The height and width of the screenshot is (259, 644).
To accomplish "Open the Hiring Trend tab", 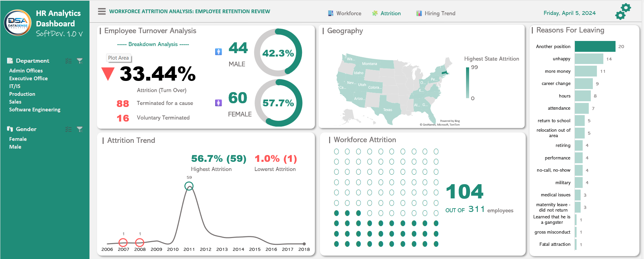I will pyautogui.click(x=436, y=14).
